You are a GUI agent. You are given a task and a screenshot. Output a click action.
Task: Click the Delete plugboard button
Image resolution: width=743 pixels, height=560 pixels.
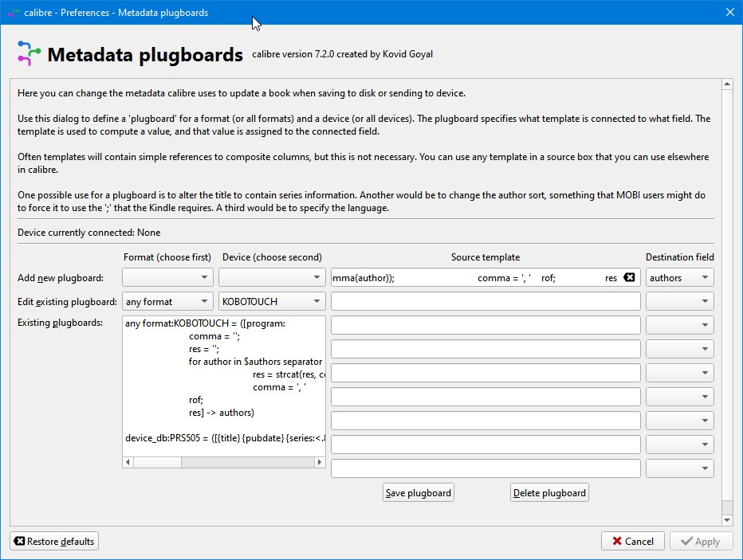(x=549, y=493)
